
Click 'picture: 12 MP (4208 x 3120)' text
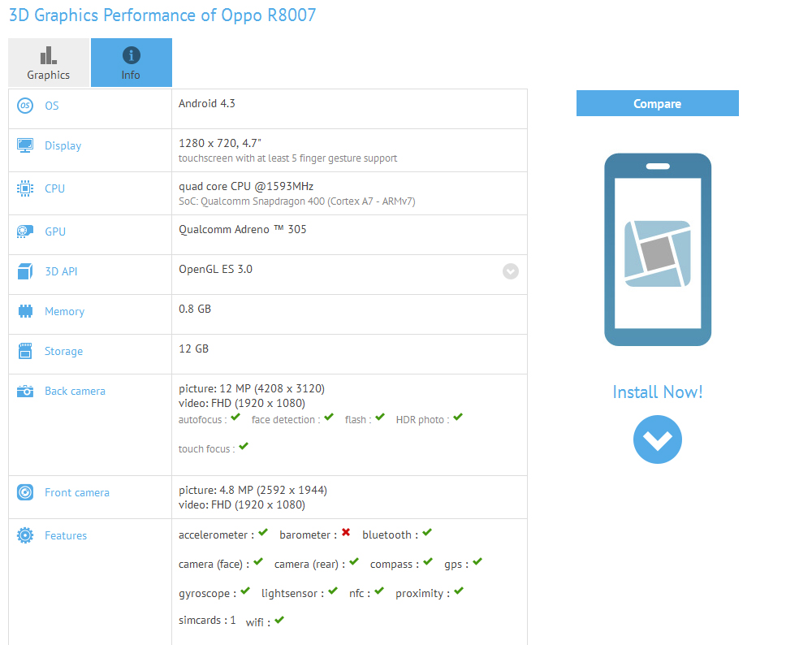(252, 388)
